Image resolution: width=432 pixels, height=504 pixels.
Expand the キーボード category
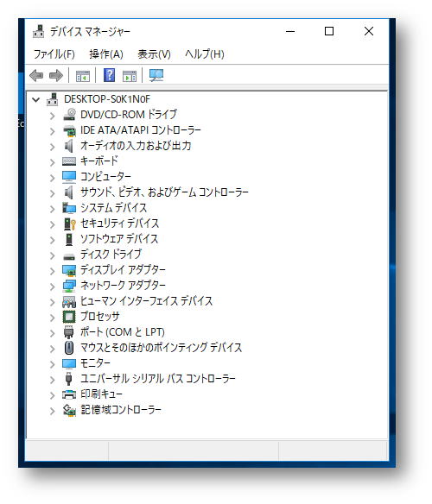tap(53, 161)
